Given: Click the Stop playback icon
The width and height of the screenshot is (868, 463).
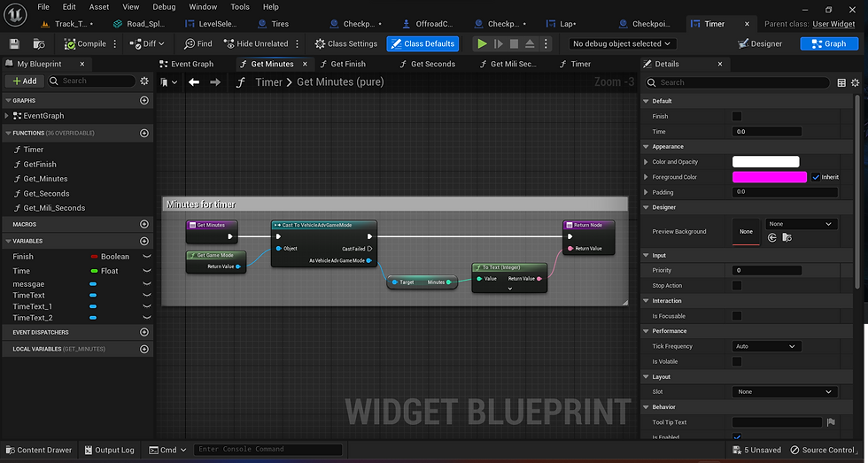Looking at the screenshot, I should click(515, 43).
